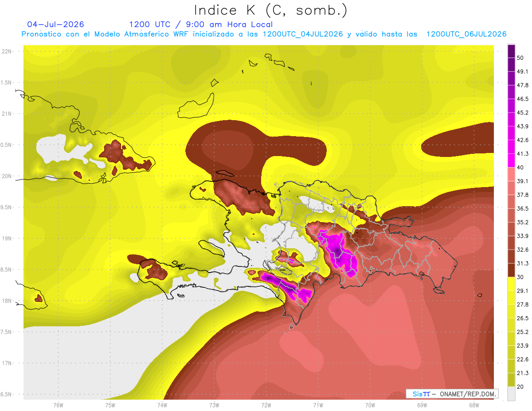This screenshot has height=411, width=532.
Task: Click the color scale value '32.6'
Action: (523, 250)
